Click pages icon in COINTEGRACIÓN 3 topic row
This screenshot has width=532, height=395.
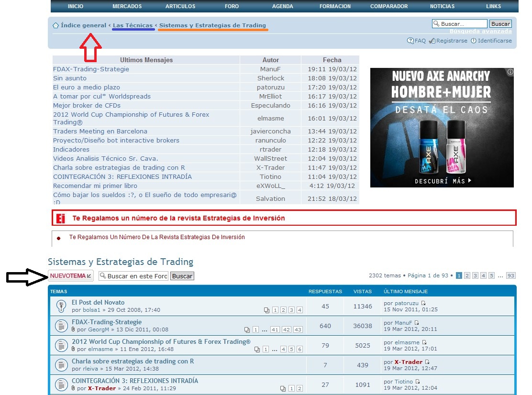283,389
